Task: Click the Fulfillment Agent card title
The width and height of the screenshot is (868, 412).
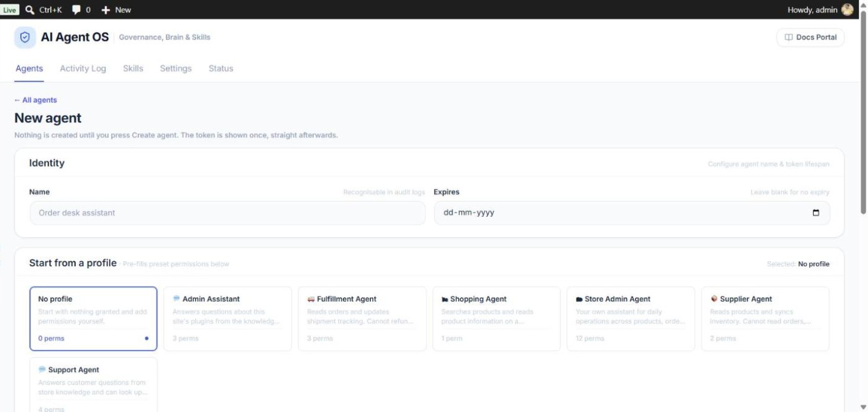Action: click(x=346, y=299)
